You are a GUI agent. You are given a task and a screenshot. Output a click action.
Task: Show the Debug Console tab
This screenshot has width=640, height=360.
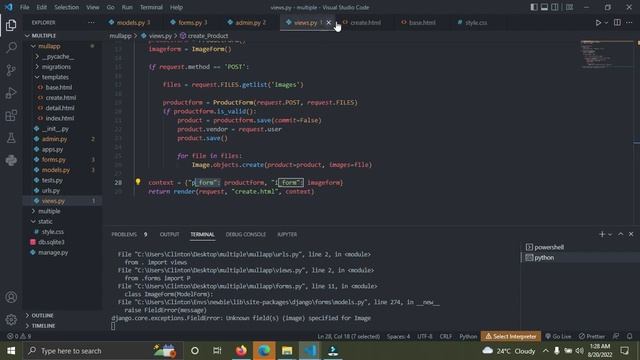point(246,234)
